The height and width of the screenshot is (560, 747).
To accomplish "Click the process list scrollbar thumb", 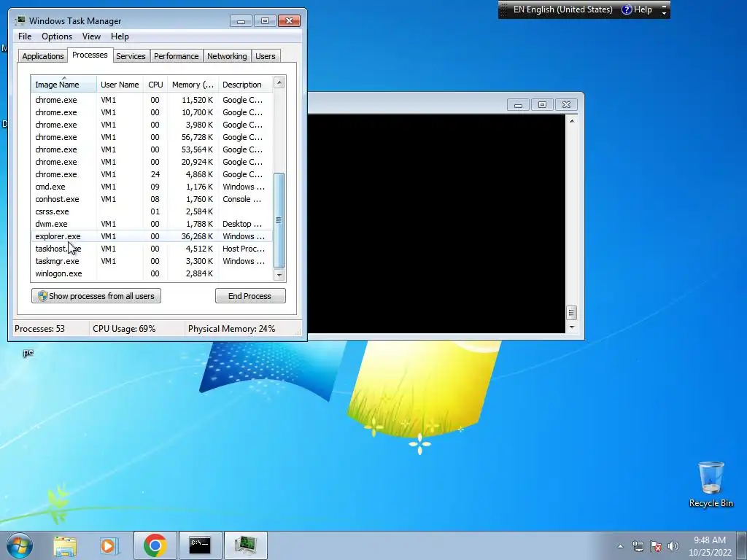I will pyautogui.click(x=279, y=220).
